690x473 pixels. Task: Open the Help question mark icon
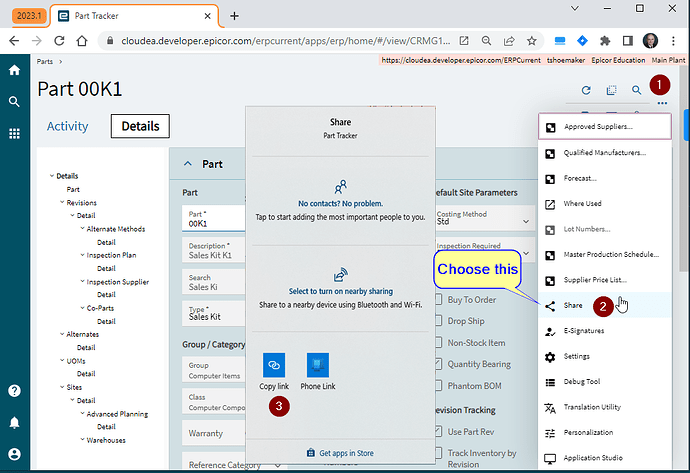(x=15, y=391)
